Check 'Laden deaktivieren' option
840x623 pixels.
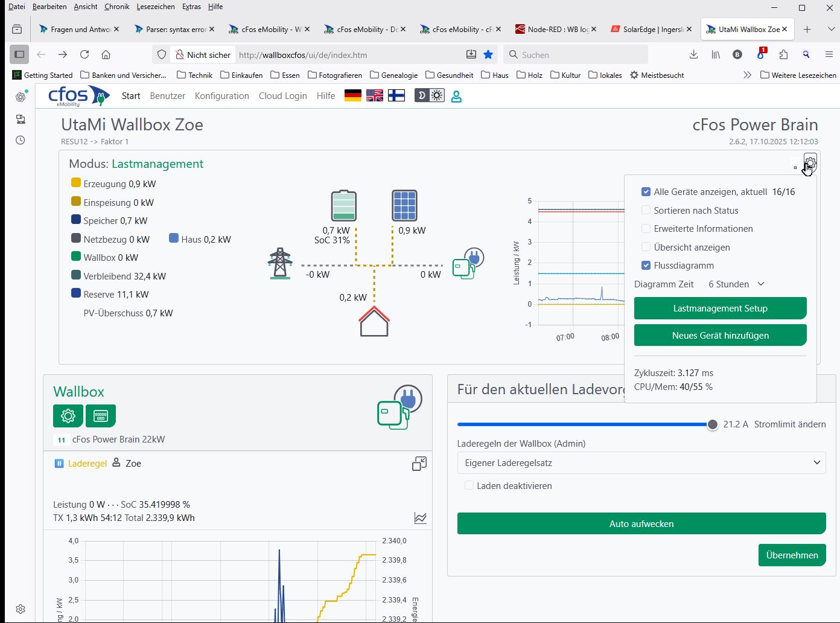pyautogui.click(x=469, y=486)
